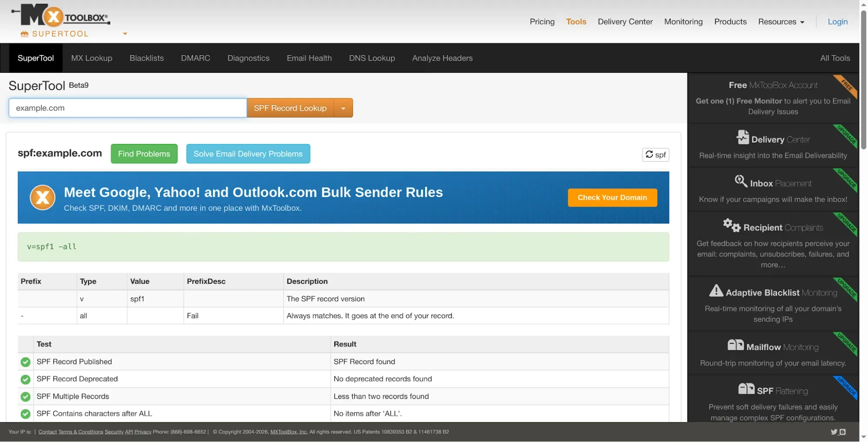868x442 pixels.
Task: Click the MxToolbox logo
Action: (61, 16)
